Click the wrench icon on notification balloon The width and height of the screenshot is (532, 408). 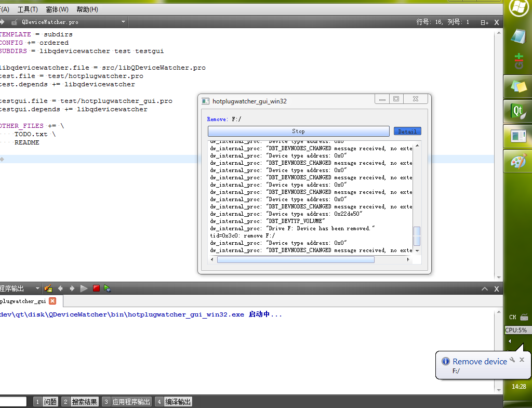(x=512, y=360)
